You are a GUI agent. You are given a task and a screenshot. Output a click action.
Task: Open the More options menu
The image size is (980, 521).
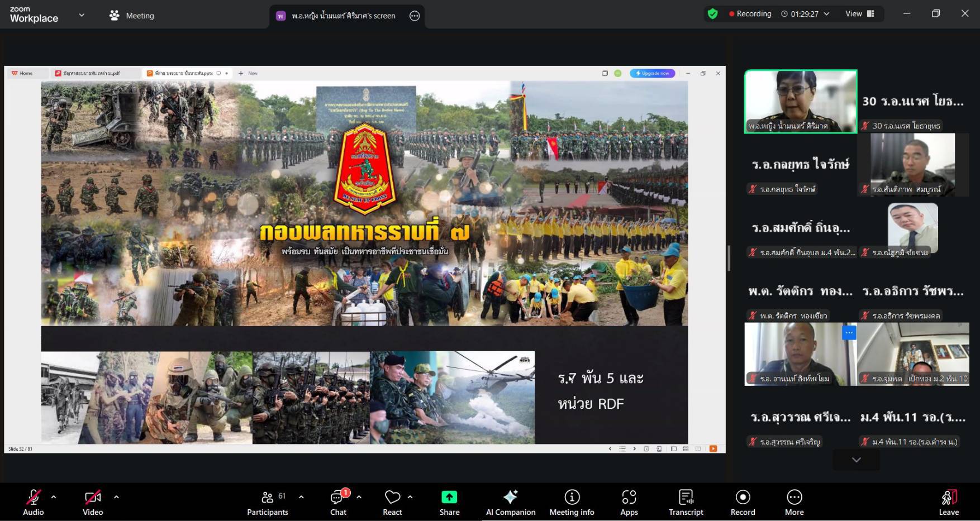[794, 502]
